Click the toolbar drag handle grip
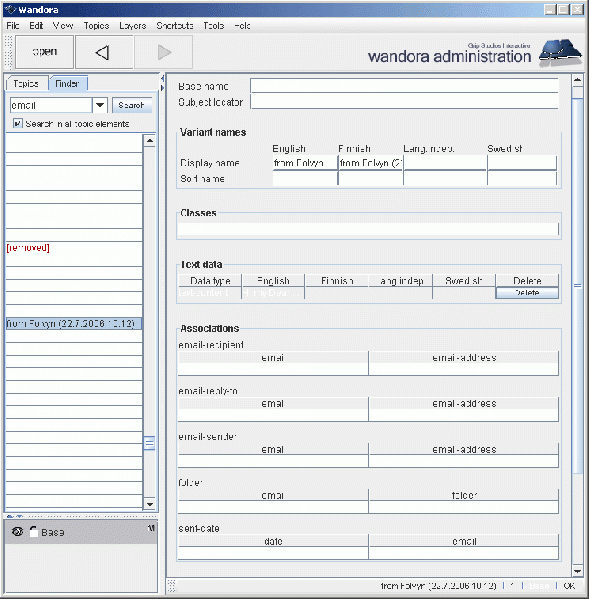Screen dimensions: 589x599 pyautogui.click(x=8, y=52)
